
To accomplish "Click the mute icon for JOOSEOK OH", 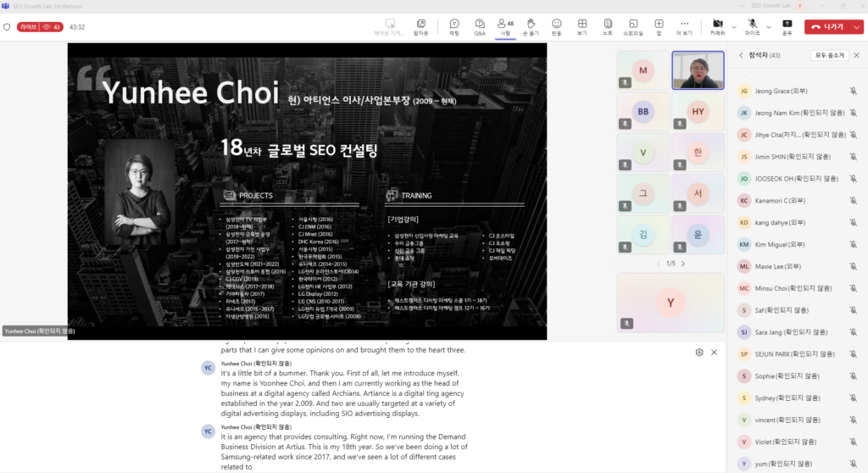I will (853, 178).
